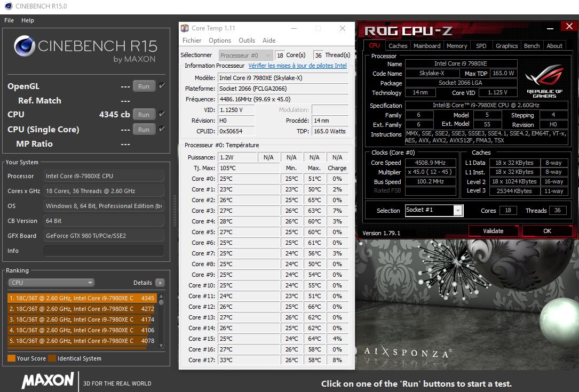Viewport: 579px width, 392px height.
Task: Select ranking entry with score 4272
Action: [82, 309]
